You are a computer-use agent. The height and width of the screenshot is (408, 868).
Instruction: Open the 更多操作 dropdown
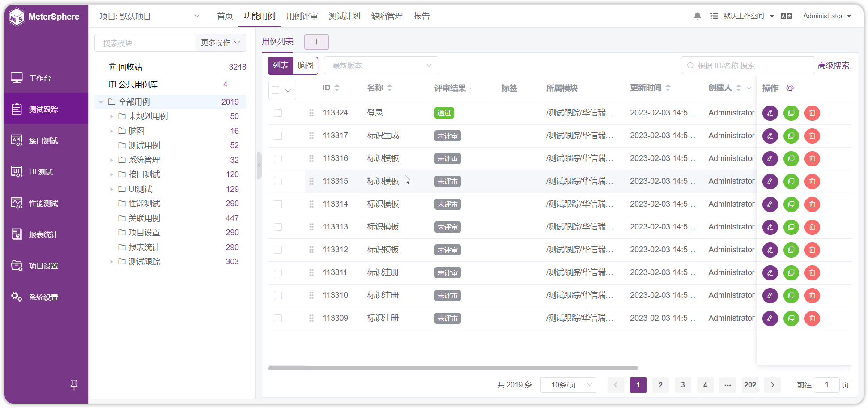tap(221, 43)
